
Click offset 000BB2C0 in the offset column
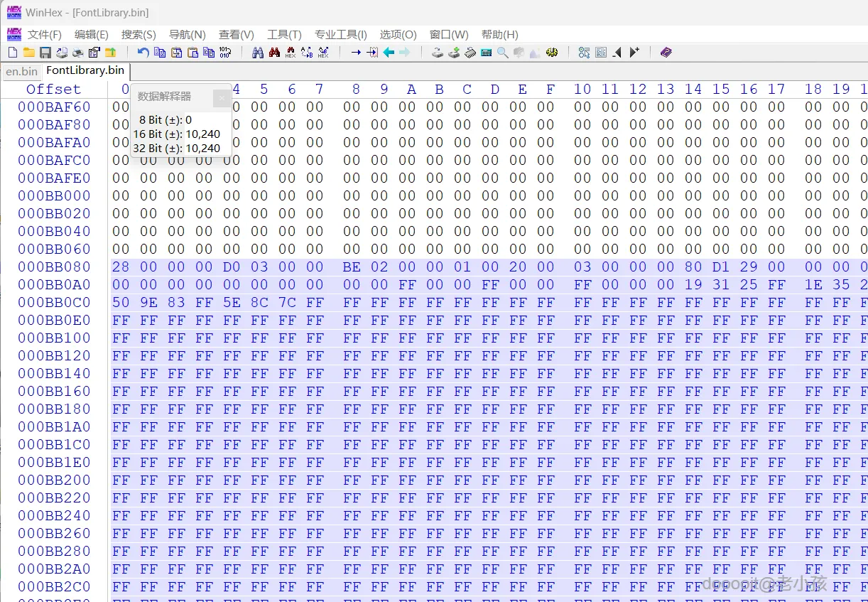[55, 586]
